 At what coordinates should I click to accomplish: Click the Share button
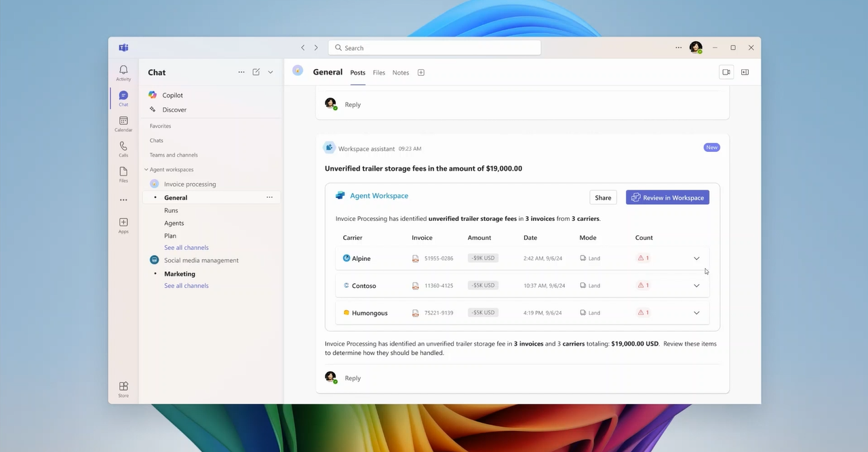[x=603, y=197]
